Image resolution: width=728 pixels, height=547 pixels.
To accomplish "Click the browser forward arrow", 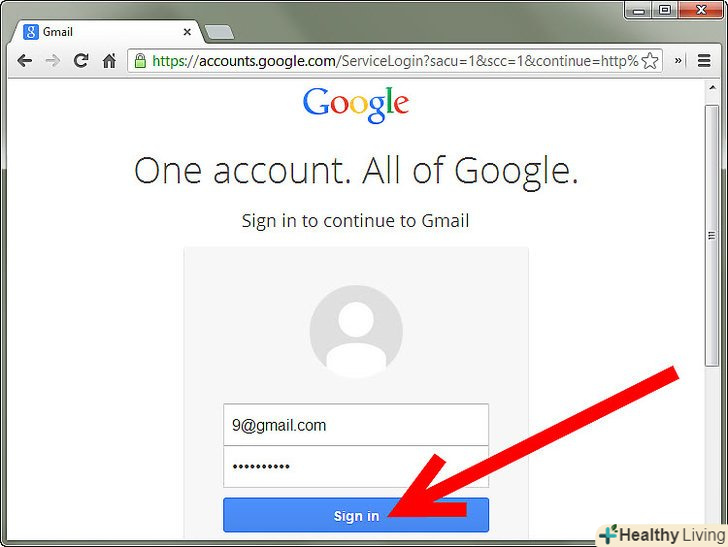I will click(52, 61).
